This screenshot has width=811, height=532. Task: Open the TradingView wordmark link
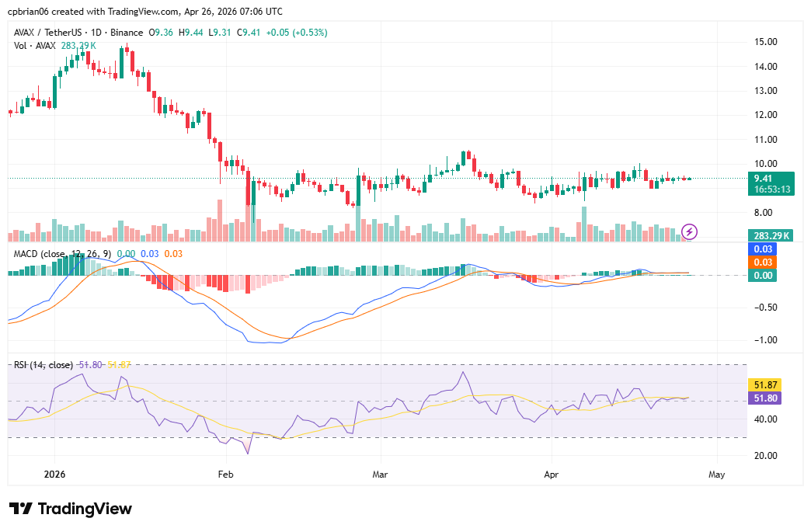(85, 509)
